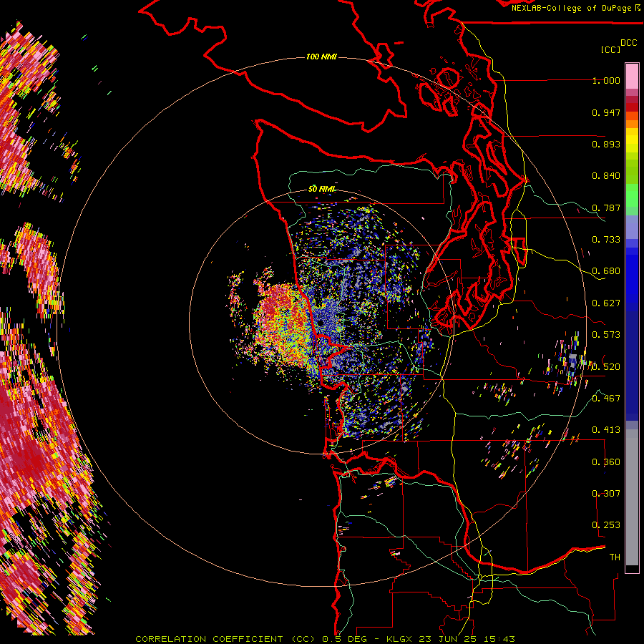The image size is (644, 644).
Task: Pick the yellow band in the color scale
Action: tap(632, 140)
